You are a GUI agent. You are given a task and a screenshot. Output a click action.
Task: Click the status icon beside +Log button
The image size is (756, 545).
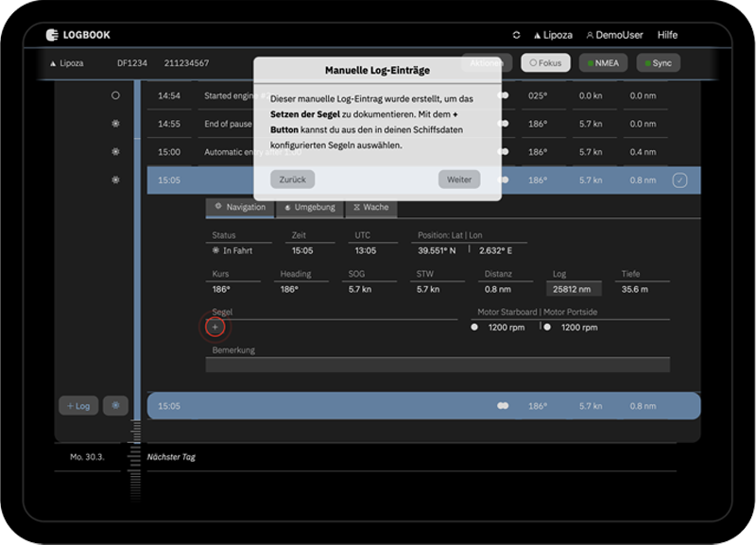(x=115, y=405)
